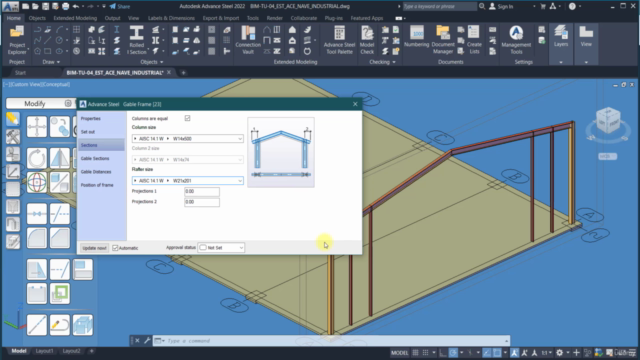The width and height of the screenshot is (640, 360).
Task: Switch to the Layout1 tab
Action: (x=44, y=351)
